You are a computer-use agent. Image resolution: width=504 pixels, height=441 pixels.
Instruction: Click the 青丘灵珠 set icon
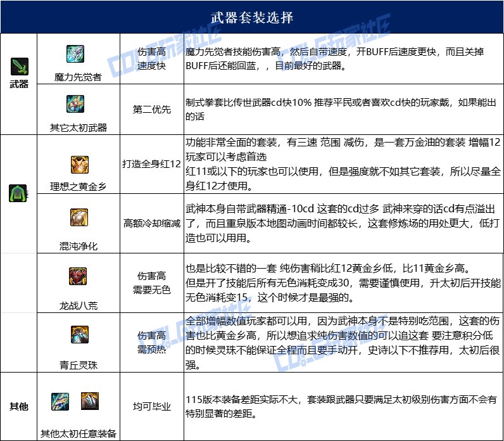(x=79, y=335)
